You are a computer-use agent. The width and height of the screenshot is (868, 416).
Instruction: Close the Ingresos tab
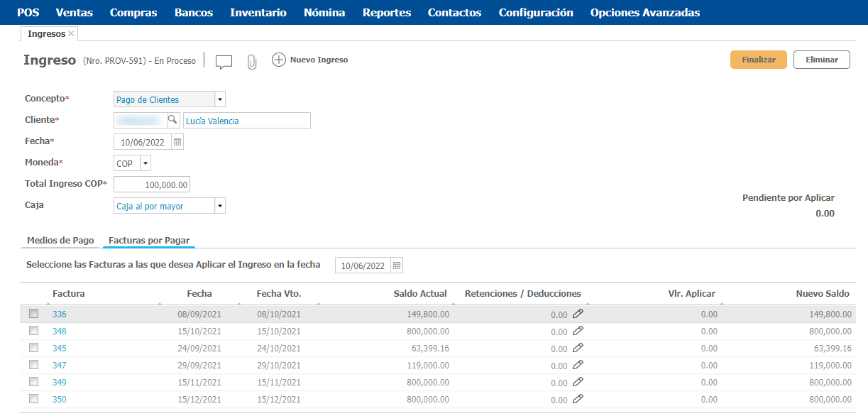71,33
